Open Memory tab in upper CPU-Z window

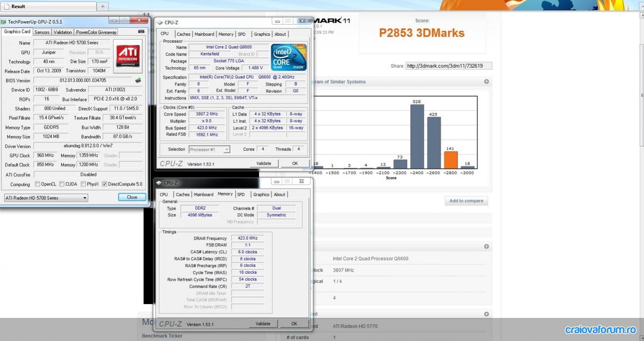[x=226, y=34]
